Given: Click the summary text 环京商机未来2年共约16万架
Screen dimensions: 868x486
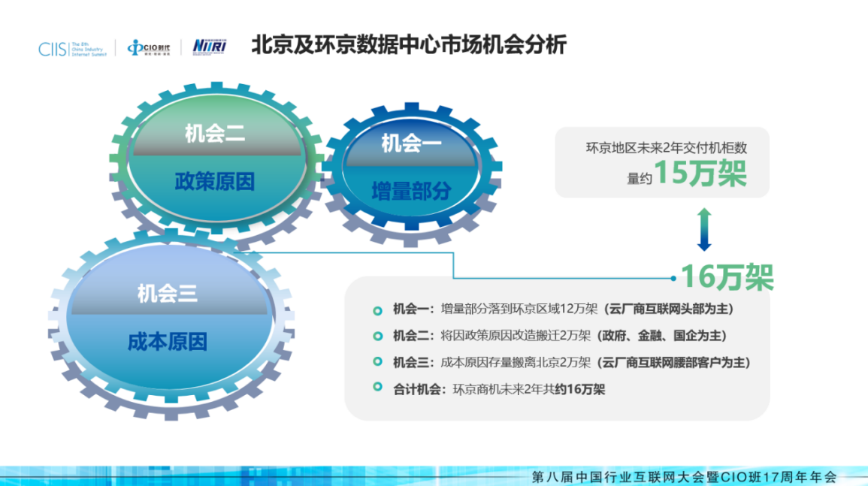Looking at the screenshot, I should point(528,388).
